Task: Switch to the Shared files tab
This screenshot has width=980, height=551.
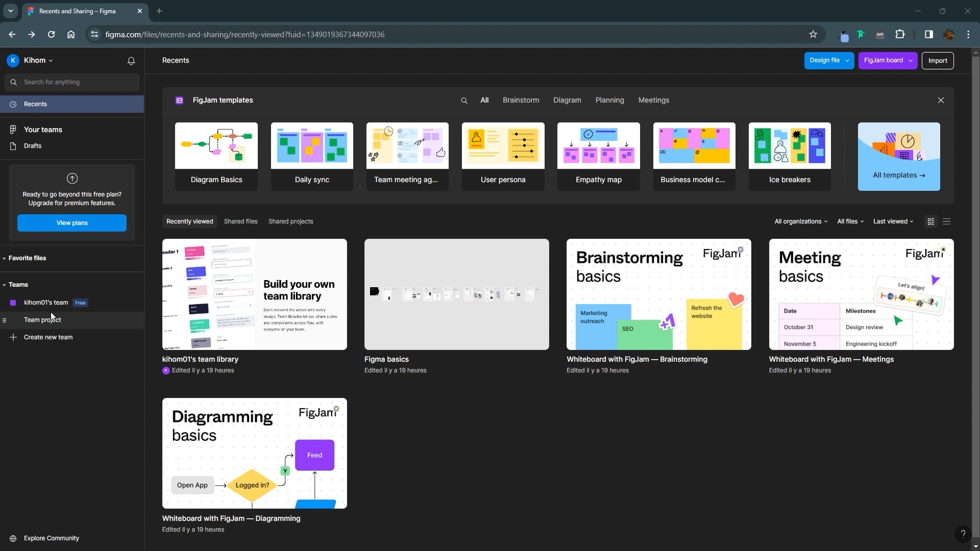Action: tap(240, 221)
